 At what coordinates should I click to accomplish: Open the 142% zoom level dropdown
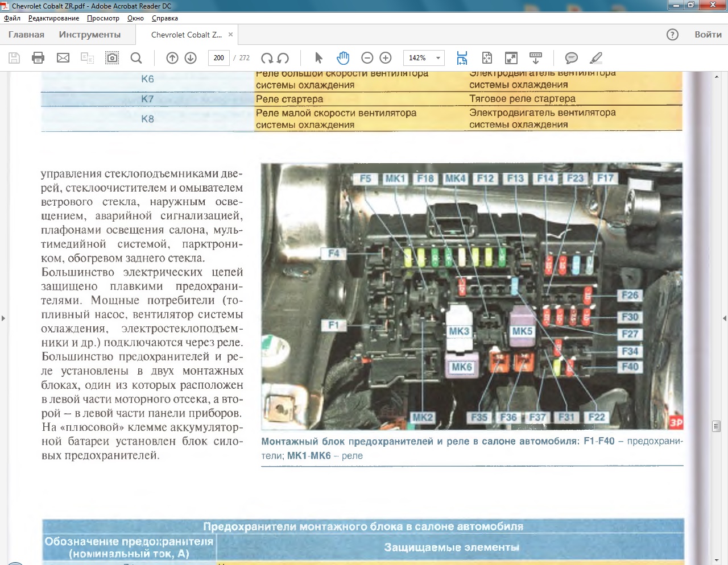point(438,58)
